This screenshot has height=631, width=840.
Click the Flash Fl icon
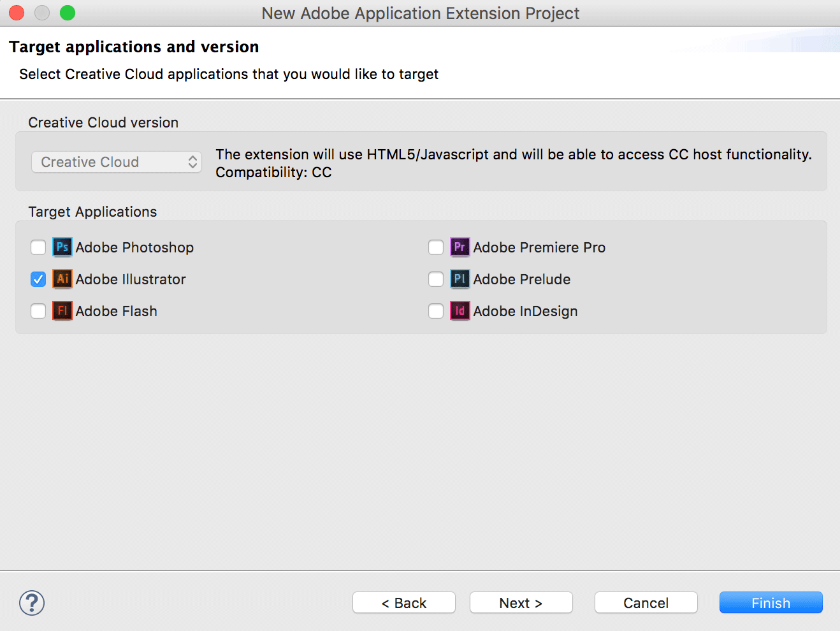tap(62, 311)
